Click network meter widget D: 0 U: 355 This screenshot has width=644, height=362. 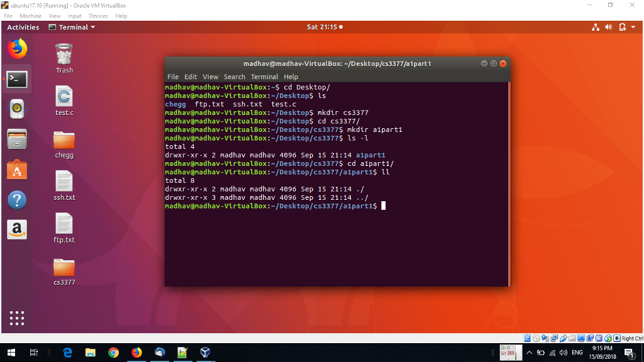tap(510, 353)
